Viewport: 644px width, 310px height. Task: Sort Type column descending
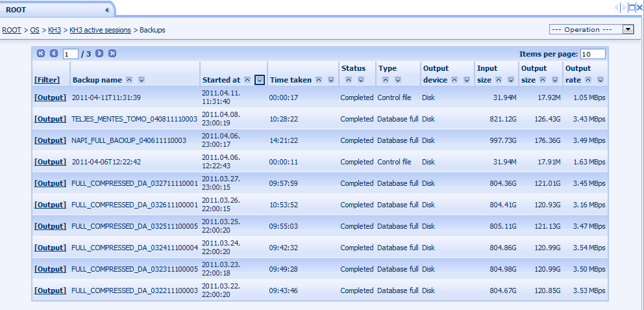coord(397,80)
